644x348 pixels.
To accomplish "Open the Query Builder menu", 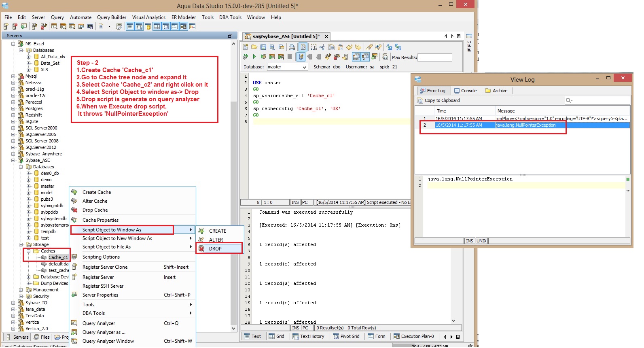I will pyautogui.click(x=112, y=17).
